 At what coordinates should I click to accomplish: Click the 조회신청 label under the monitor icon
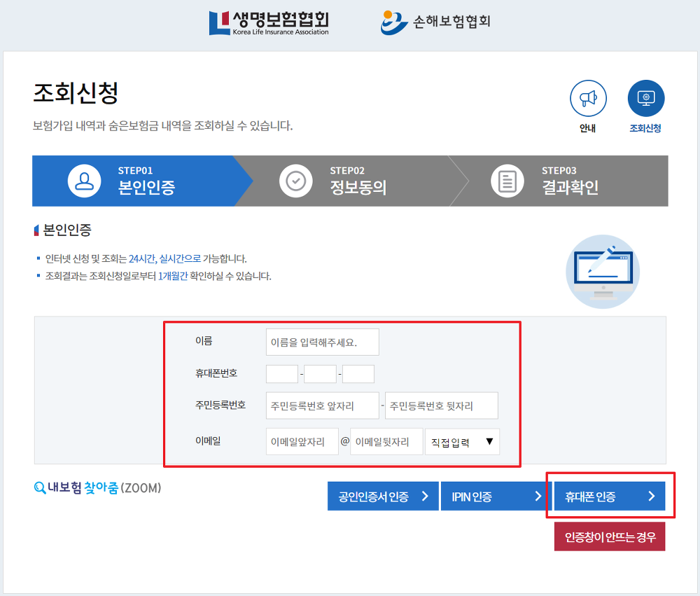[x=645, y=128]
